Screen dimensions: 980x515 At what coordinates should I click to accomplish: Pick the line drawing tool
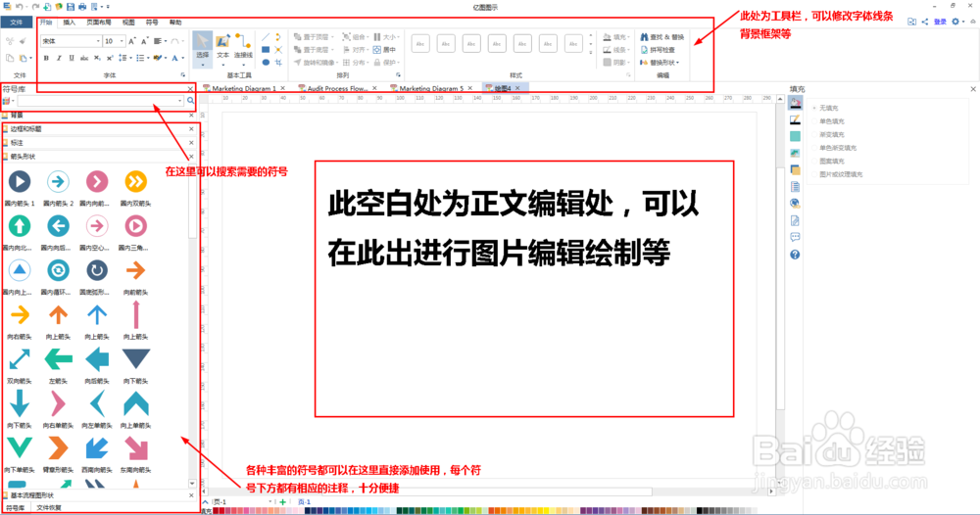[266, 37]
